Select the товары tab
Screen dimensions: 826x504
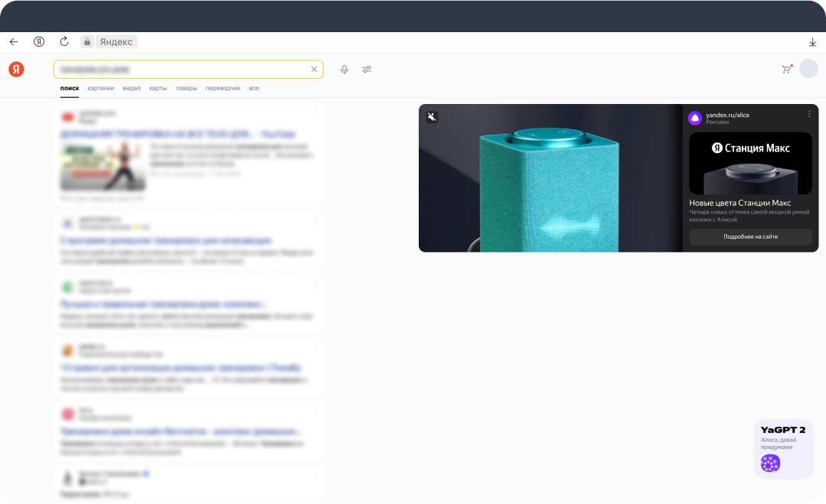[186, 89]
